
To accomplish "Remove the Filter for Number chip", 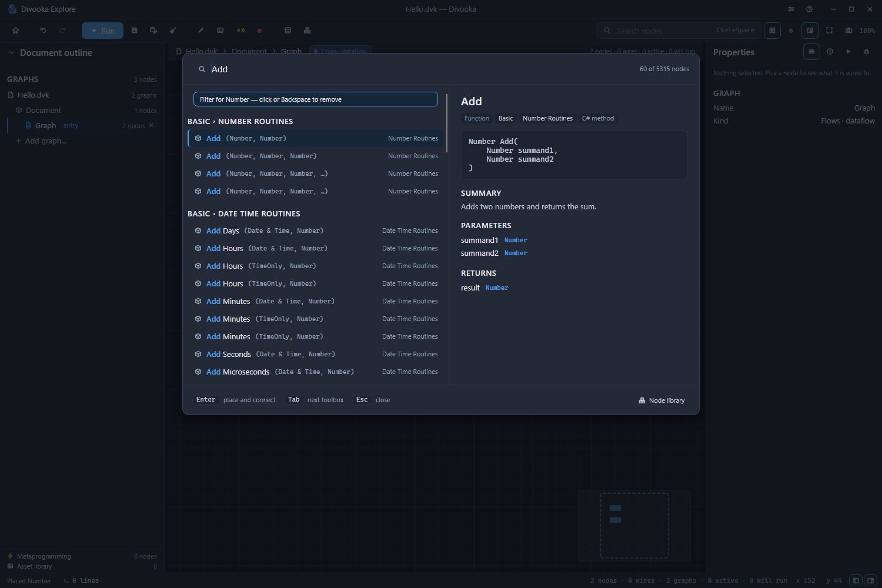I will click(x=315, y=99).
